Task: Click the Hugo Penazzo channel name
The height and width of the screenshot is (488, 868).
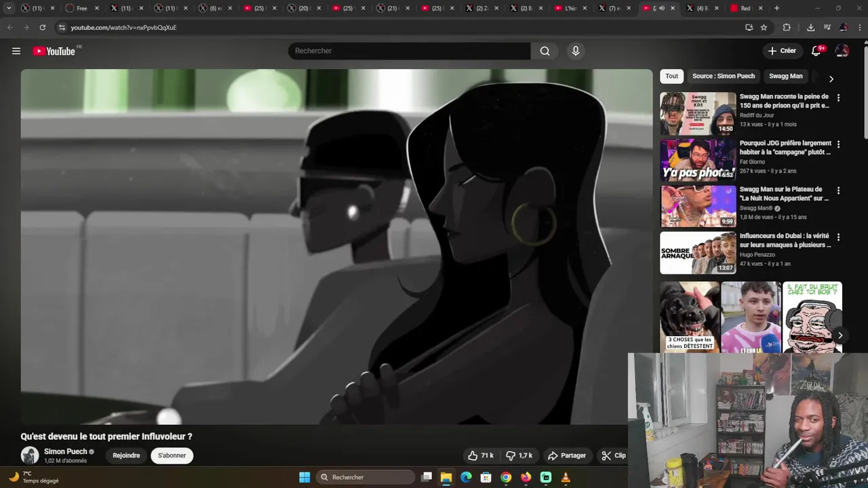Action: 757,255
